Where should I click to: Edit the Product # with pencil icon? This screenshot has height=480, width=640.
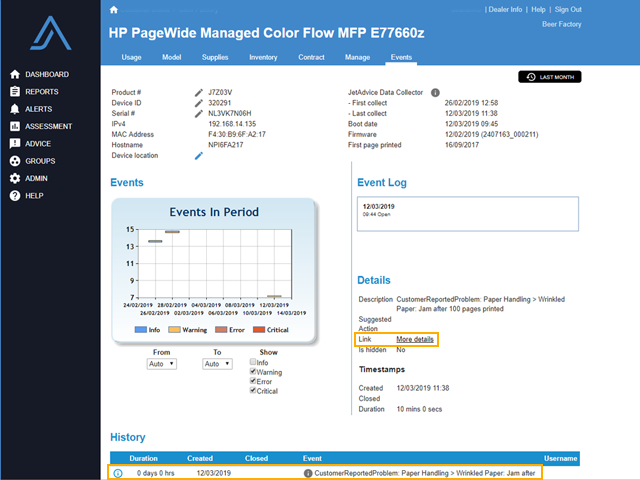(198, 92)
